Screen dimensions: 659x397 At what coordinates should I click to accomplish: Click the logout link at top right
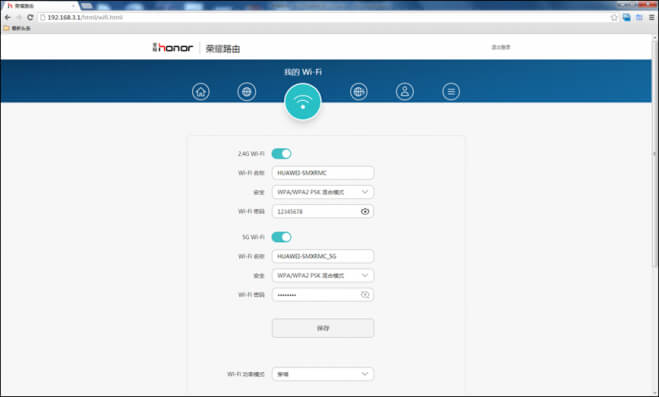501,47
